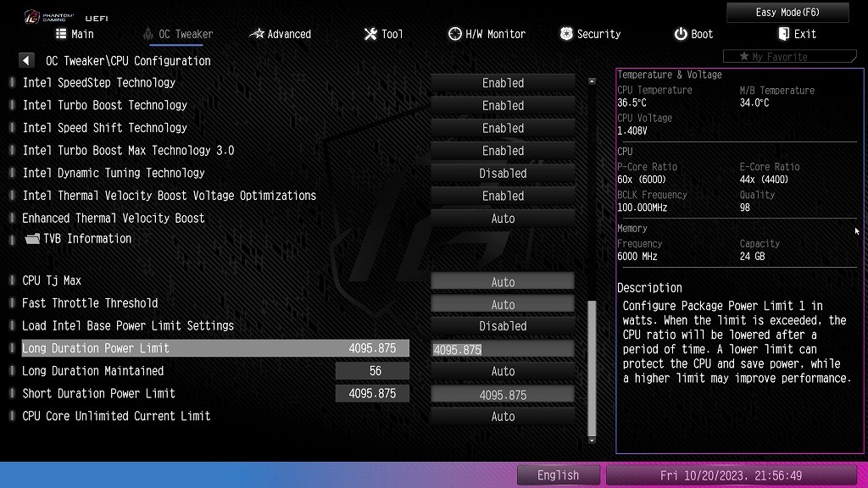868x488 pixels.
Task: Toggle Intel Turbo Boost Max Technology 3.0 value
Action: click(503, 151)
